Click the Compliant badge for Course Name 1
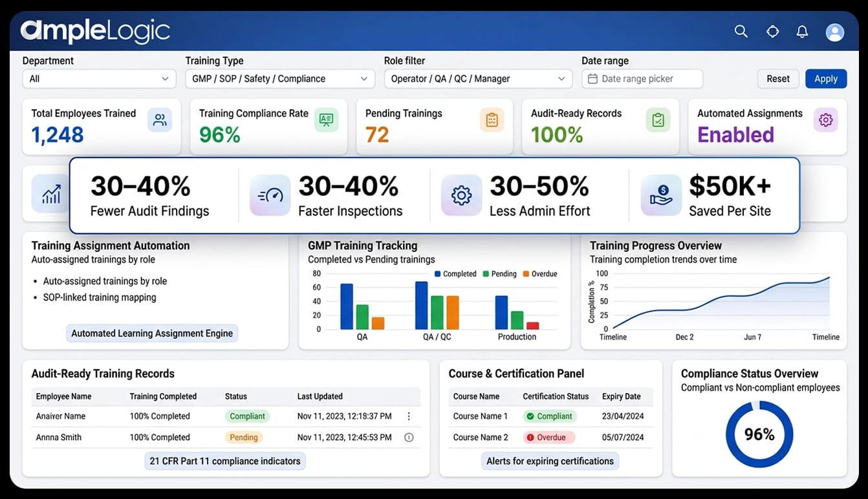Image resolution: width=868 pixels, height=499 pixels. click(x=549, y=416)
